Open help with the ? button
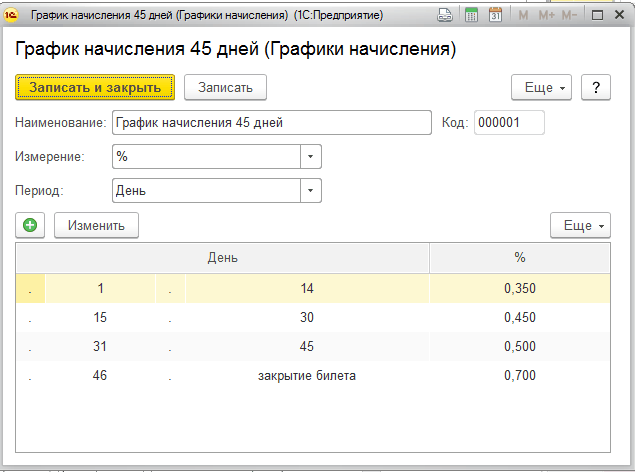The image size is (635, 472). tap(596, 87)
